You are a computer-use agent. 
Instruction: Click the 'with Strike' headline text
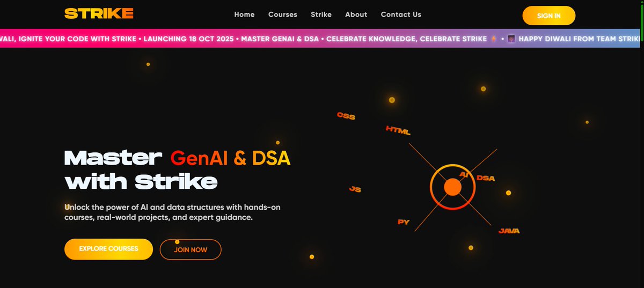[141, 182]
